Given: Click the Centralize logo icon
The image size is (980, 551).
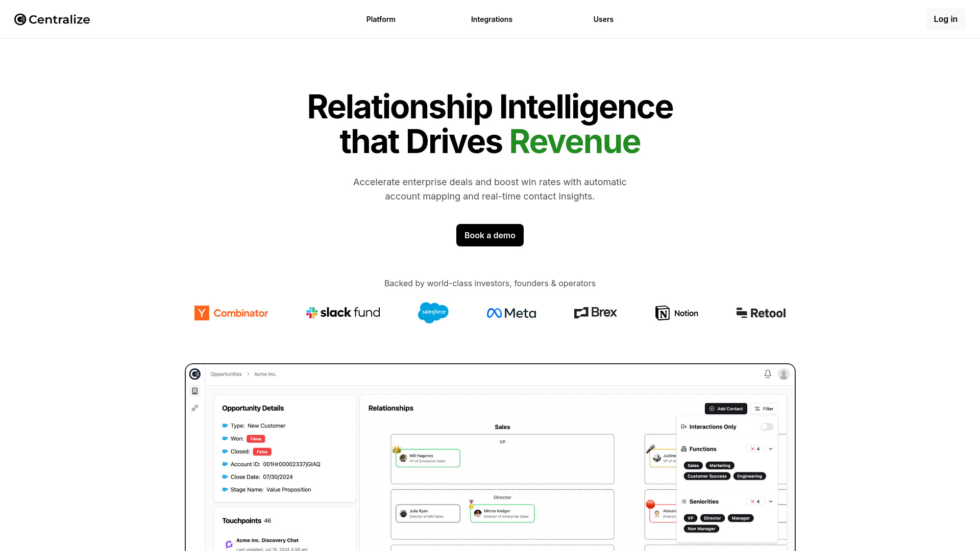Looking at the screenshot, I should [19, 19].
